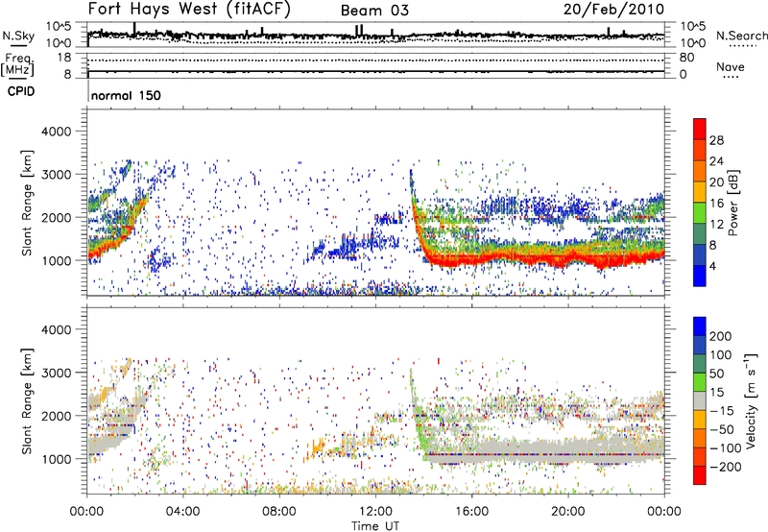Click the '12:00' time axis tick label
This screenshot has height=532, width=768.
point(375,512)
